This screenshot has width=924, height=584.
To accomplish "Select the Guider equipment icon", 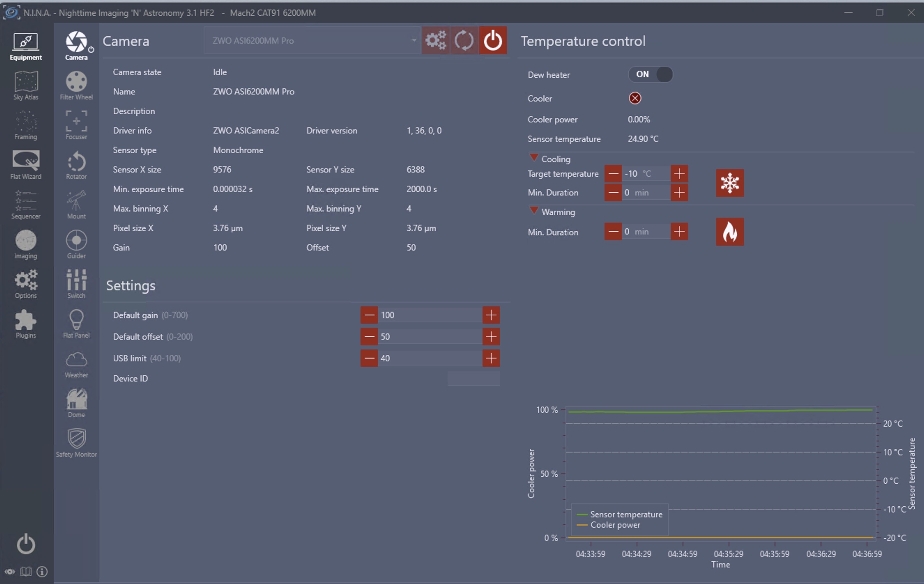I will click(x=76, y=245).
